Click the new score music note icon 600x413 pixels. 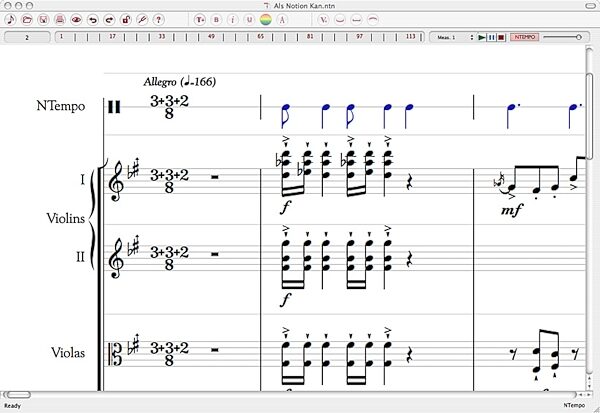pos(10,20)
